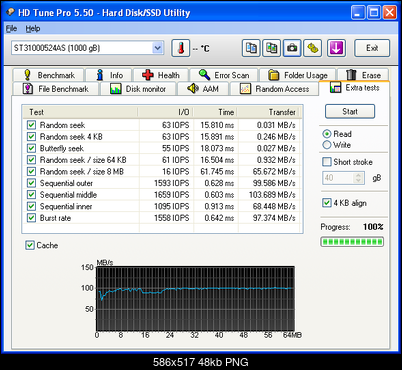Click the Transfer column header
Viewport: 402px width, 370px height.
[x=269, y=112]
